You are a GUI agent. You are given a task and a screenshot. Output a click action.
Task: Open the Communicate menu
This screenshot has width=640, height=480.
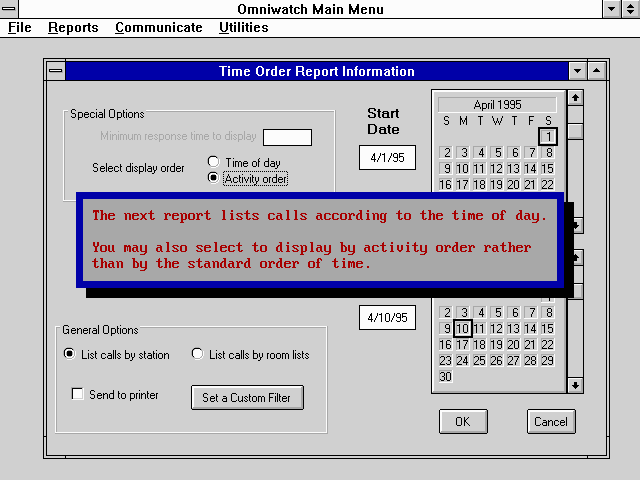[158, 28]
